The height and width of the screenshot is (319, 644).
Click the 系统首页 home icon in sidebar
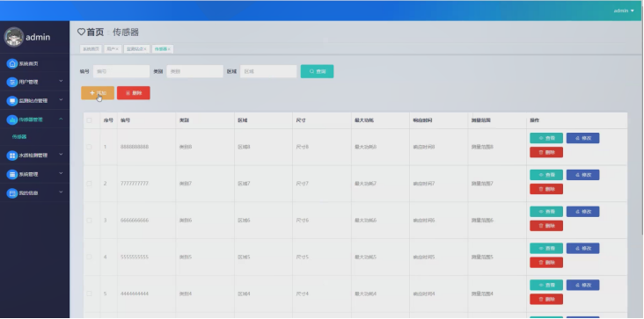[x=12, y=63]
